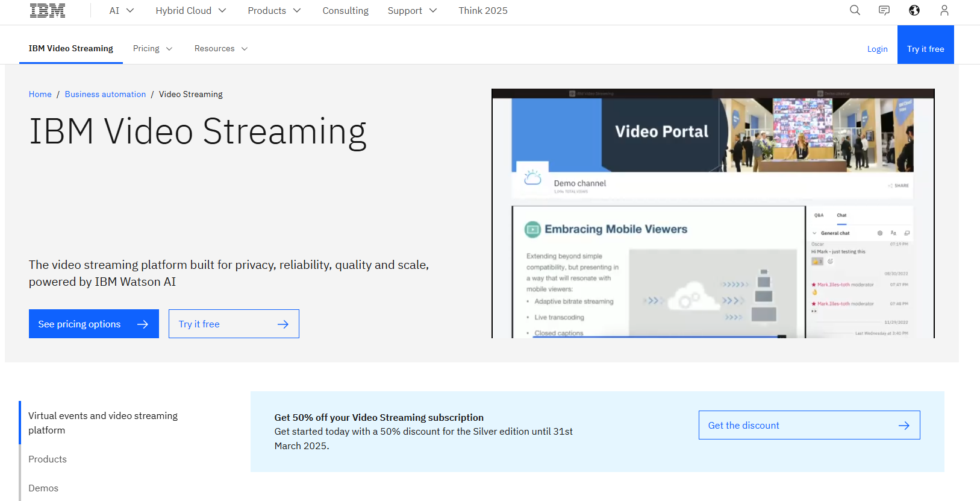Click the IBM logo in the header

pyautogui.click(x=48, y=10)
